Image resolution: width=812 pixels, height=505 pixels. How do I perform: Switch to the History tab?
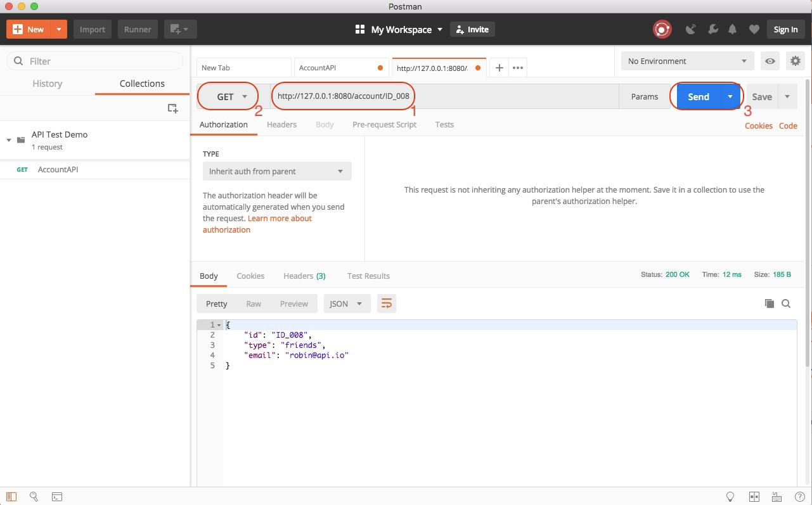point(48,84)
